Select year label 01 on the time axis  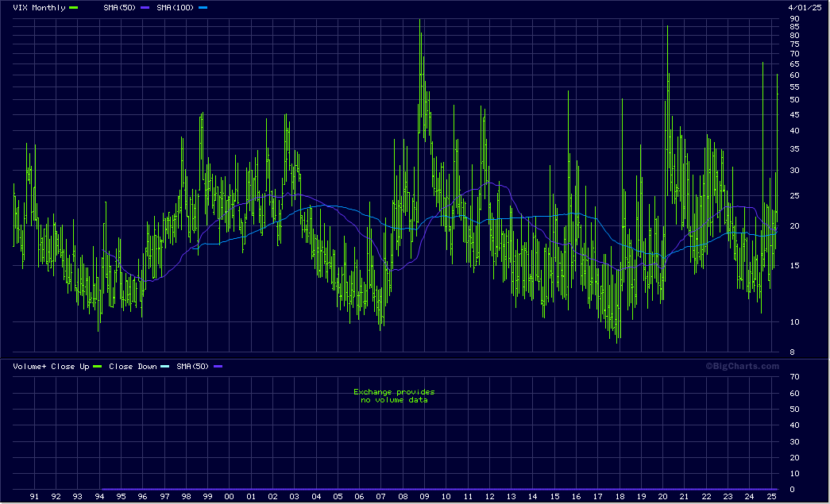[251, 496]
